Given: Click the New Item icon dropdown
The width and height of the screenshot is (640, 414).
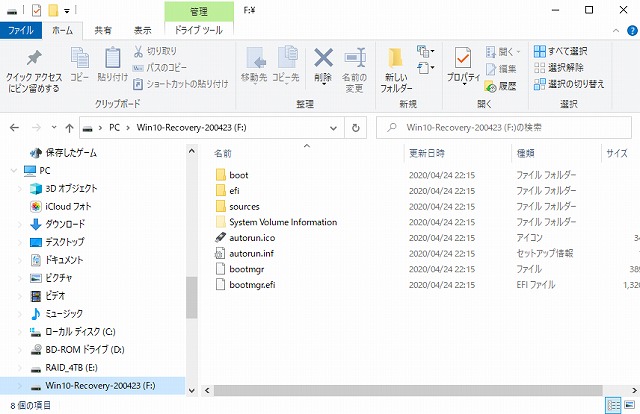Looking at the screenshot, I should pyautogui.click(x=425, y=51).
